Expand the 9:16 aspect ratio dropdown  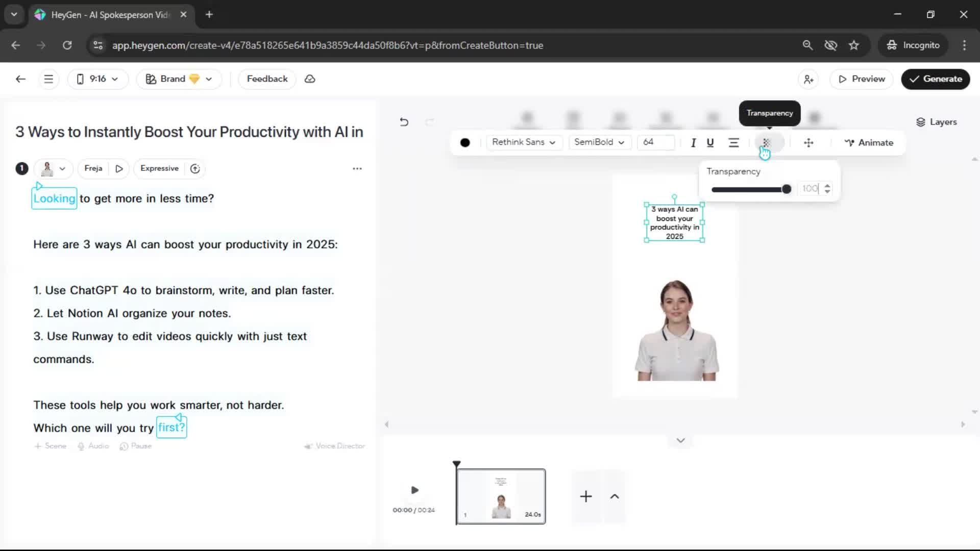(97, 79)
